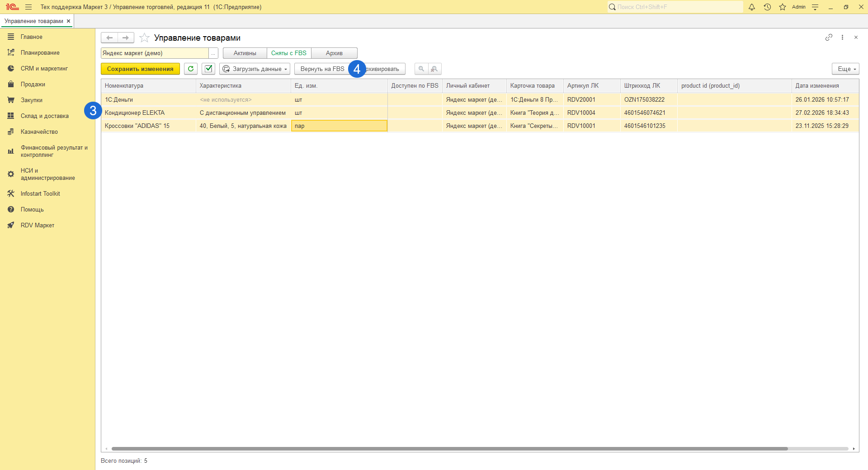Open the account selection ellipsis button
The image size is (868, 470).
pyautogui.click(x=213, y=53)
